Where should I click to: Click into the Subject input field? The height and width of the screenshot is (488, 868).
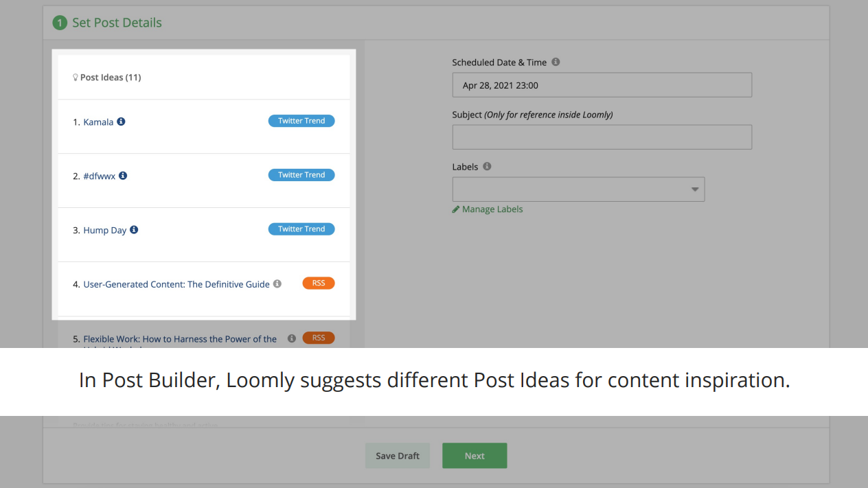602,137
